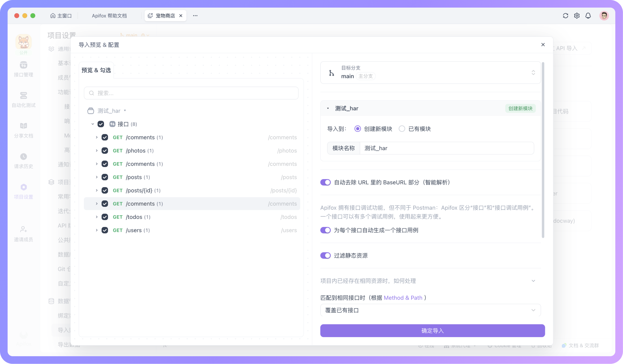Viewport: 623px width, 364px height.
Task: Open the 分享文档 panel
Action: (x=23, y=130)
